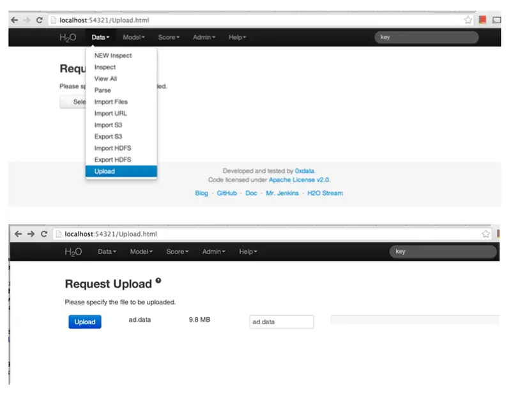Screen dimensions: 511x420
Task: Choose Import URL from the Data menu
Action: pyautogui.click(x=121, y=114)
